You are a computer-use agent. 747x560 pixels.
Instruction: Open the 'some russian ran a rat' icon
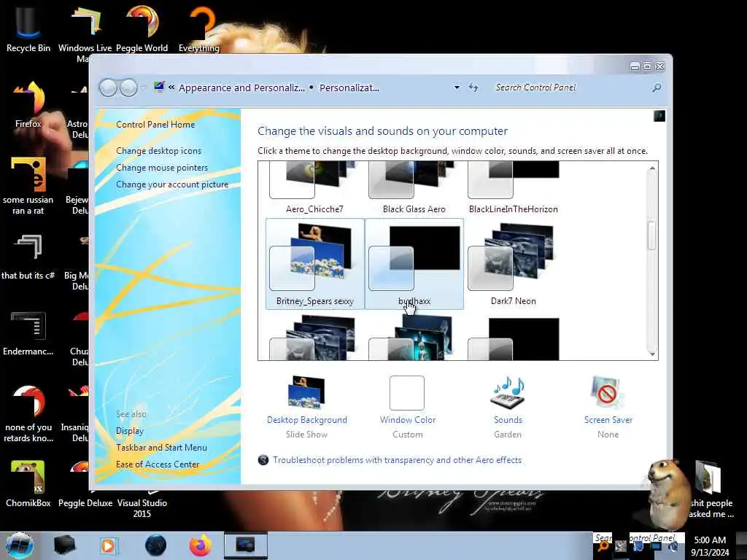(28, 186)
